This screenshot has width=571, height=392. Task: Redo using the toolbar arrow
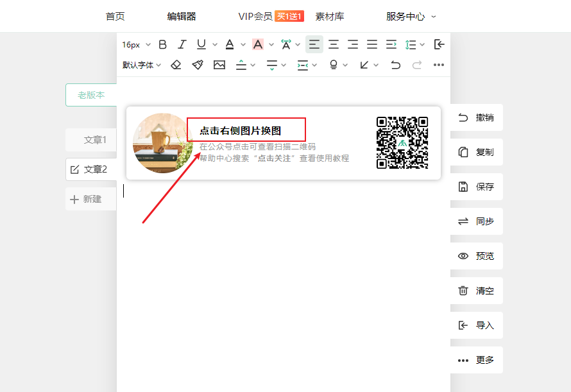[x=417, y=65]
